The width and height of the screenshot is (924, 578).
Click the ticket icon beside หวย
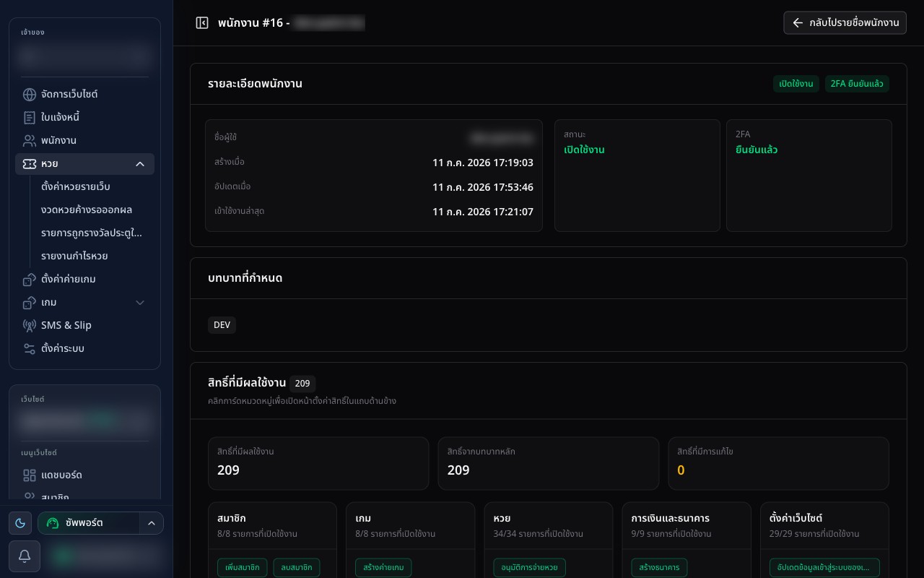(x=30, y=164)
